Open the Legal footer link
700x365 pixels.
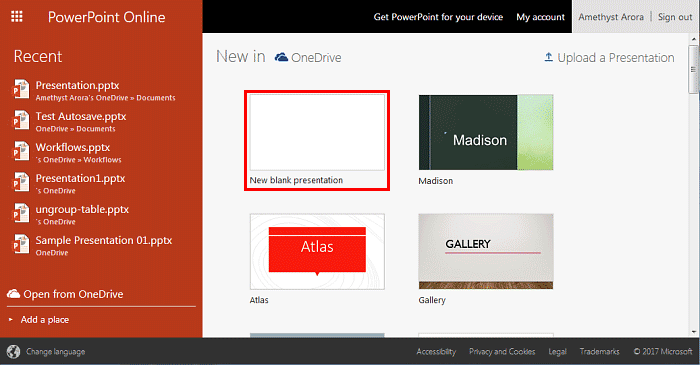(x=557, y=352)
